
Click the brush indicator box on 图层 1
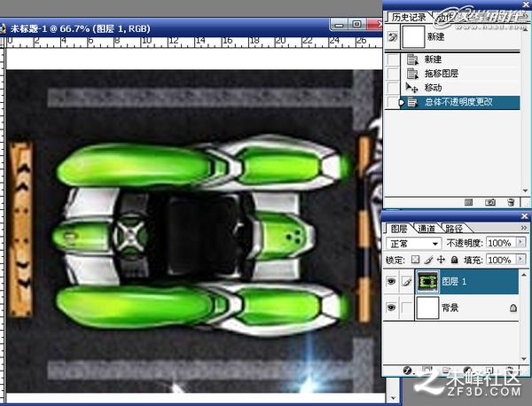[407, 281]
